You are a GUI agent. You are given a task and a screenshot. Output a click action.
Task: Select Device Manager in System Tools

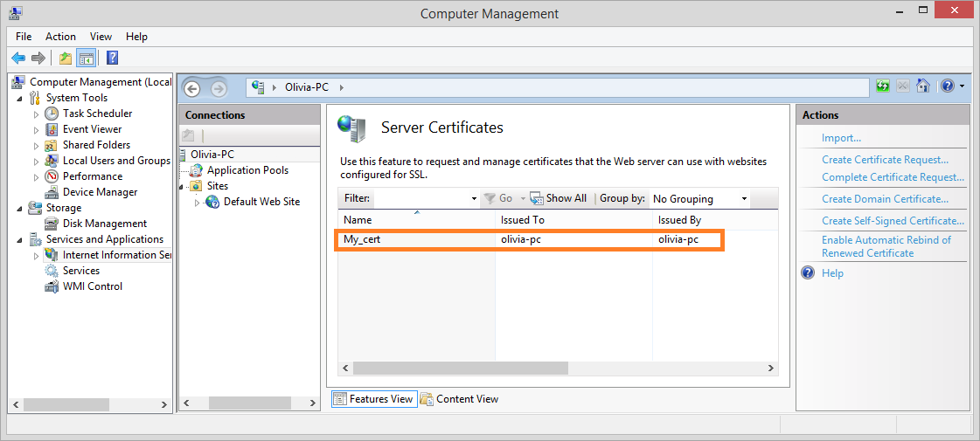coord(100,192)
